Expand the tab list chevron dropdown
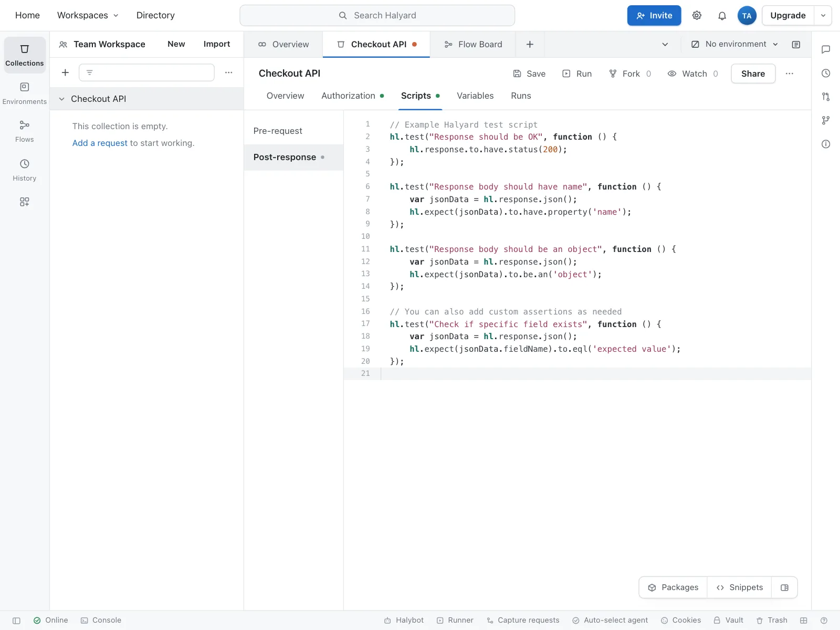The image size is (840, 630). (665, 45)
